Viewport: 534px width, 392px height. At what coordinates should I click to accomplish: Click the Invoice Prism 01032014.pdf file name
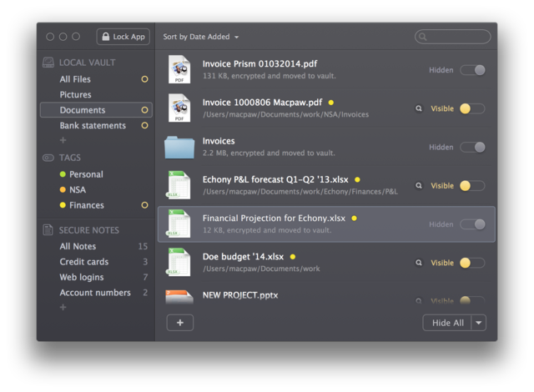[259, 64]
